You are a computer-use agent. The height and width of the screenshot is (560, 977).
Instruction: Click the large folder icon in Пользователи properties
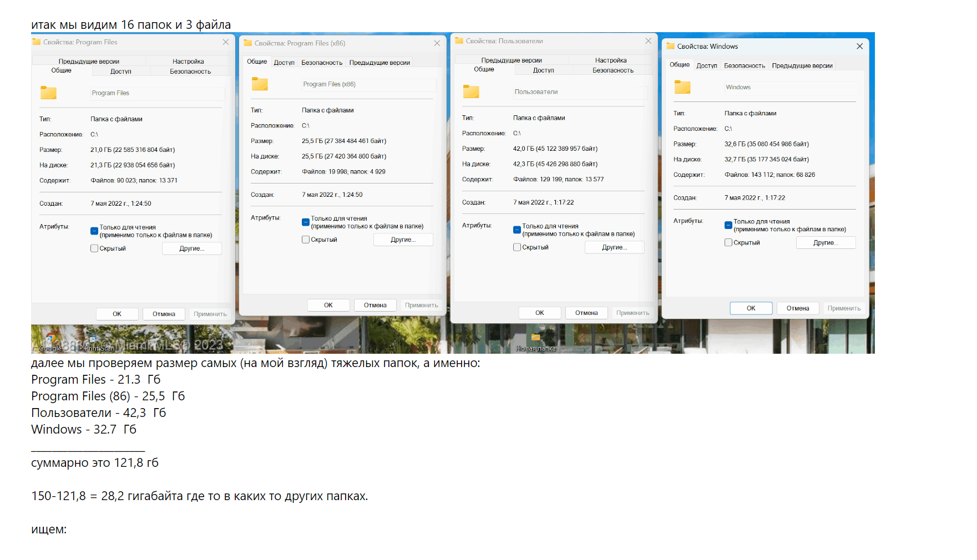[471, 91]
